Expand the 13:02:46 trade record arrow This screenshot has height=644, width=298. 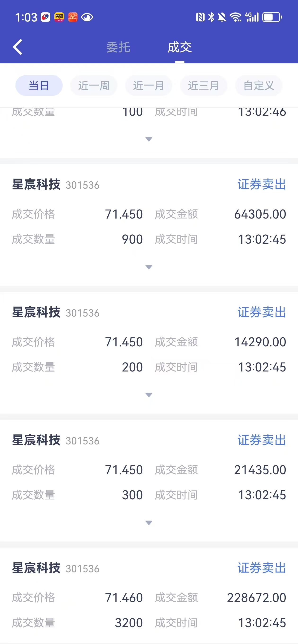(149, 139)
